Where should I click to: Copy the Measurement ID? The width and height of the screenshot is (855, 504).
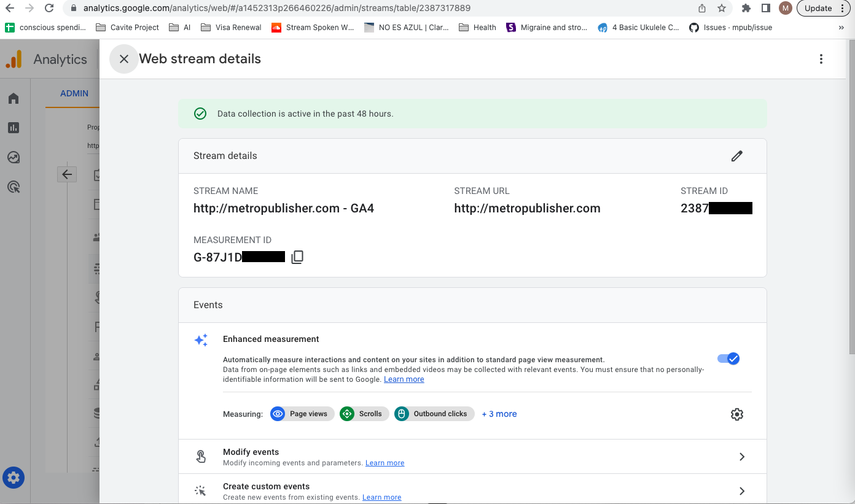coord(297,257)
